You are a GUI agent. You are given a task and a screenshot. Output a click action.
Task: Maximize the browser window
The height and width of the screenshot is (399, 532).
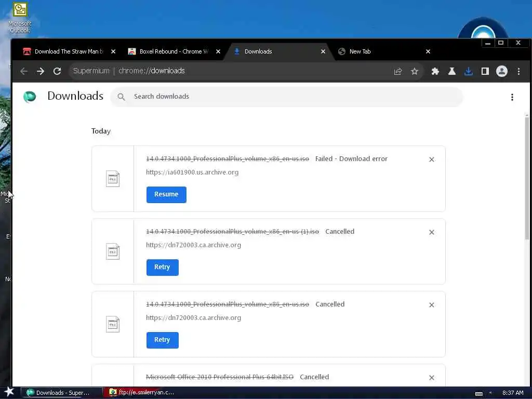click(500, 43)
